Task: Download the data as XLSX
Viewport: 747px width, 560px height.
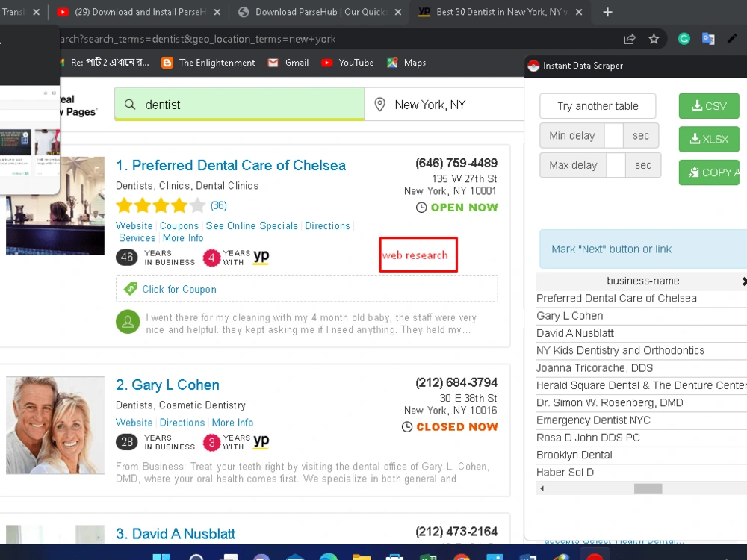Action: click(709, 139)
